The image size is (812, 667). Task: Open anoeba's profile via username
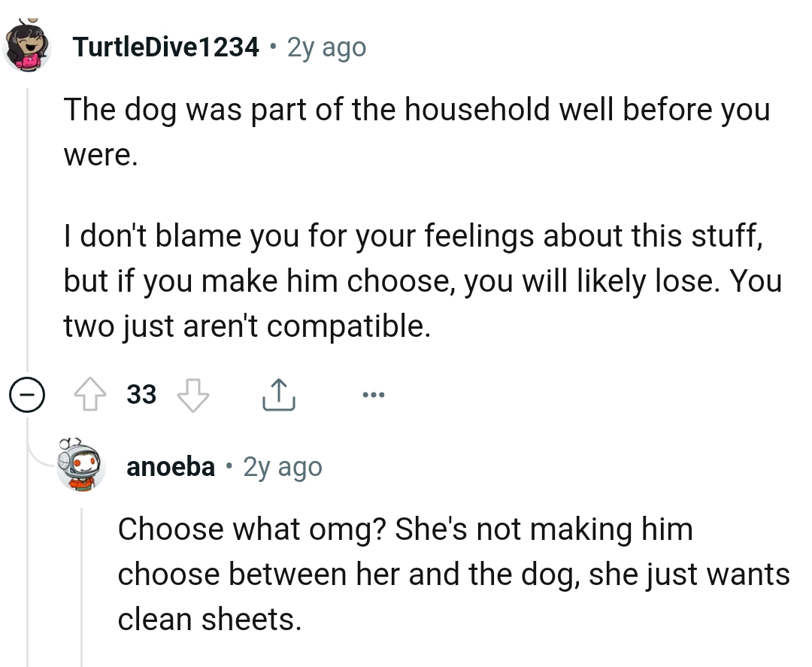click(x=171, y=466)
